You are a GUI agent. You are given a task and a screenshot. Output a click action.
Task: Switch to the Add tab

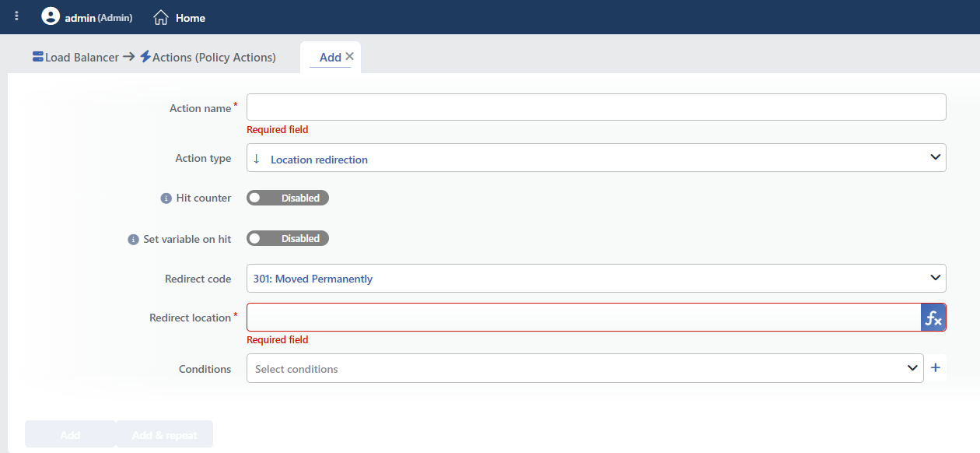point(331,57)
